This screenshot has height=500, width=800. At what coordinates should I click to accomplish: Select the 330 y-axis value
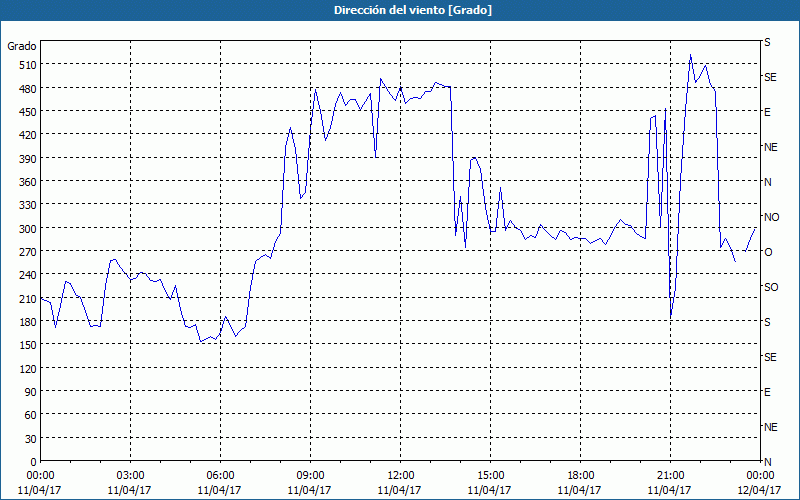(x=28, y=205)
